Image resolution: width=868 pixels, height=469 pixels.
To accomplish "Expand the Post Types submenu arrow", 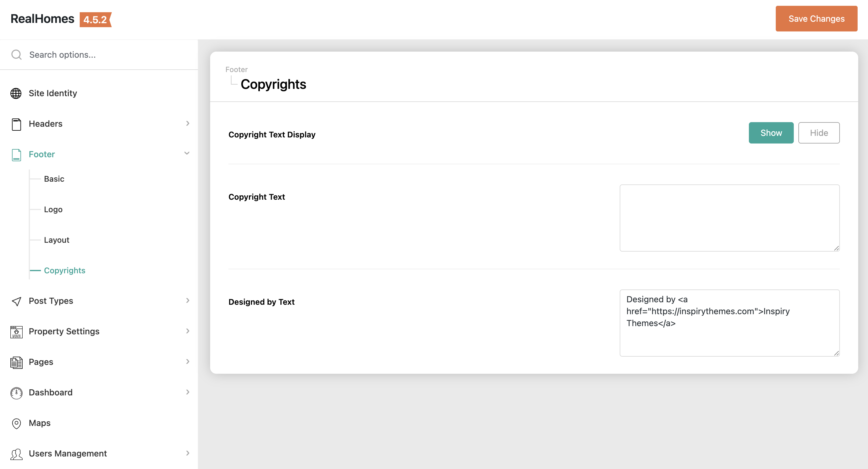I will tap(188, 300).
